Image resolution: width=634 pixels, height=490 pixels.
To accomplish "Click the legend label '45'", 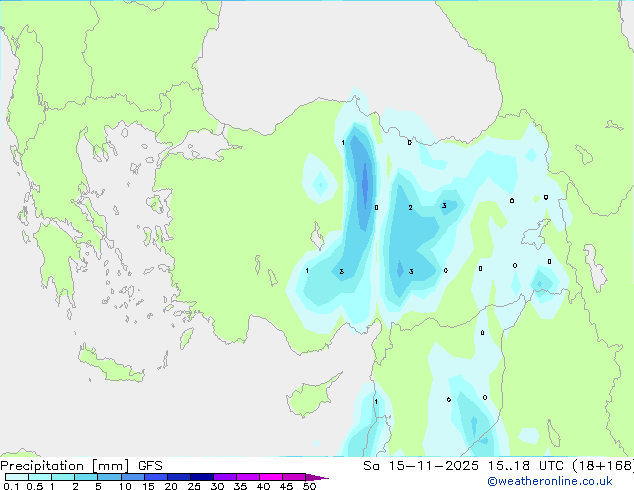I will (x=286, y=486).
